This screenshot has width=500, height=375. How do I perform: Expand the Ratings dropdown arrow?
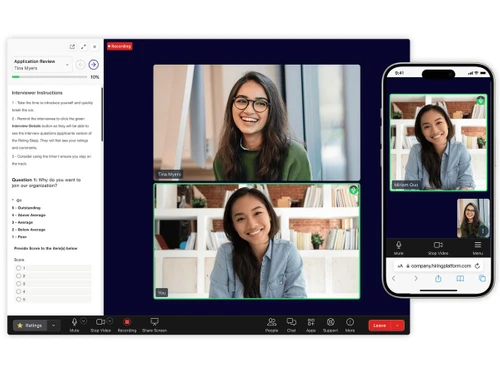[x=53, y=325]
